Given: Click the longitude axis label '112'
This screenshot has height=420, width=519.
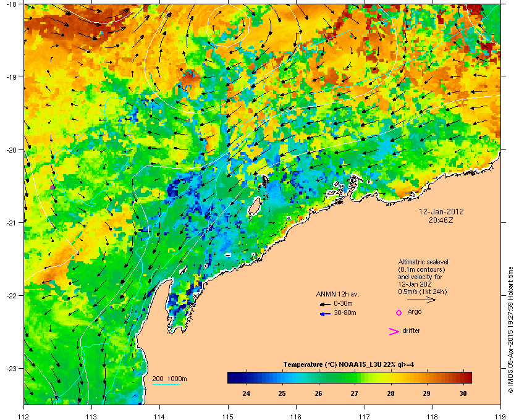Looking at the screenshot, I should coord(24,417).
